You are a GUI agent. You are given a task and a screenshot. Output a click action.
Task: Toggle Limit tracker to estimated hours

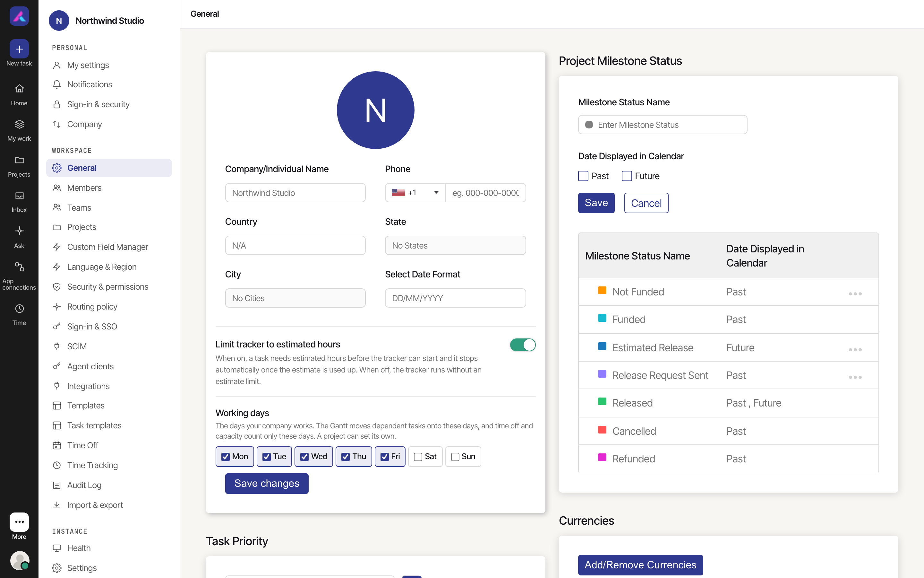[523, 345]
